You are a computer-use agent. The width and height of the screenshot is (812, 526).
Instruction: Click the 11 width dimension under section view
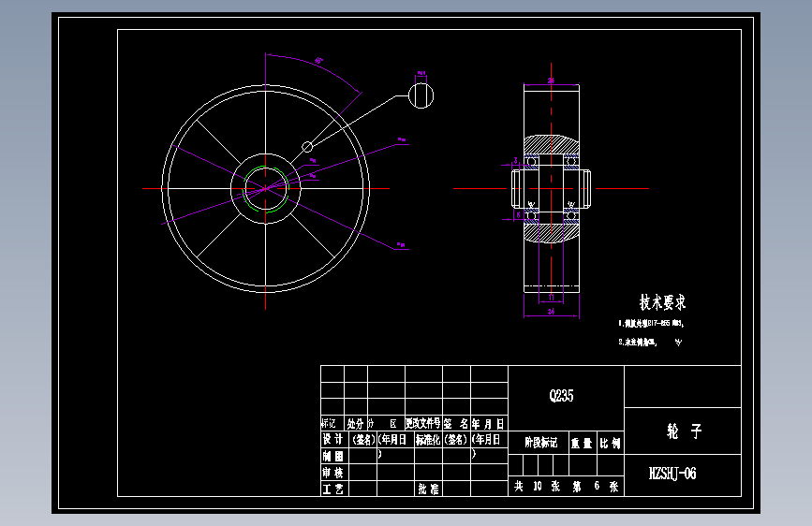[x=552, y=298]
